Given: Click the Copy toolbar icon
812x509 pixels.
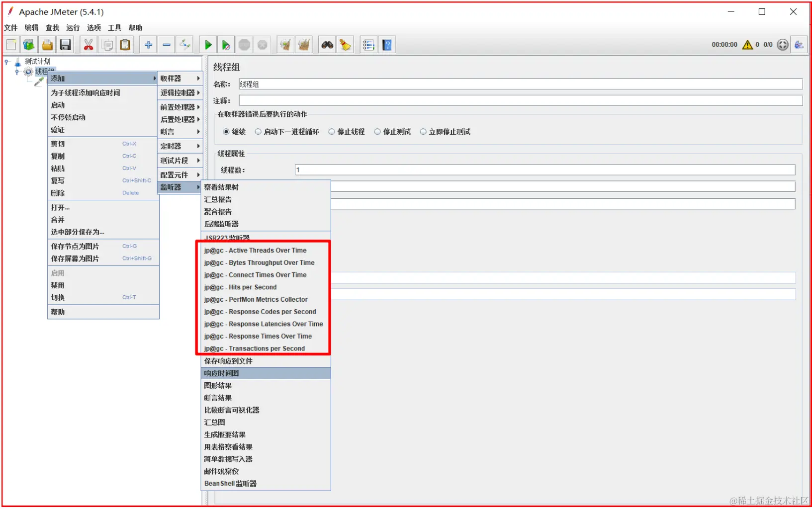Looking at the screenshot, I should [107, 45].
